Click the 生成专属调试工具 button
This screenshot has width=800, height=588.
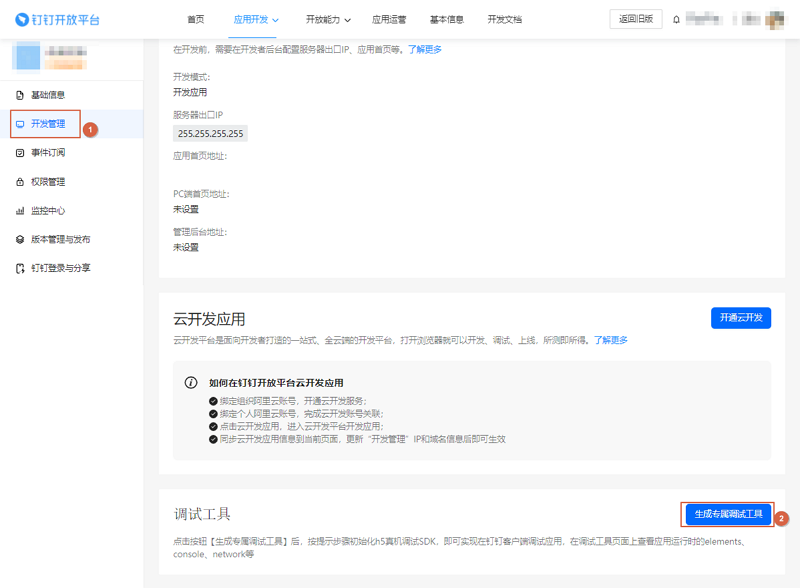[x=728, y=514]
